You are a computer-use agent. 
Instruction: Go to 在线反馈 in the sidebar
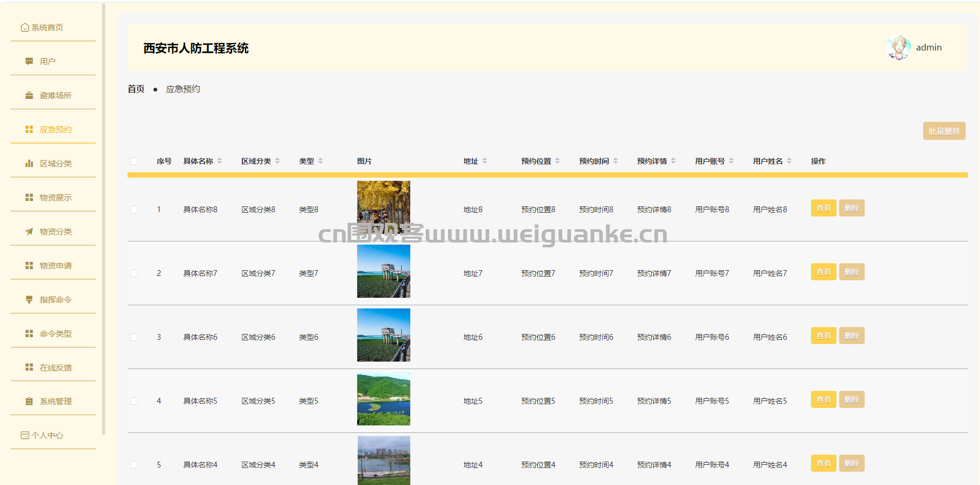coord(55,368)
